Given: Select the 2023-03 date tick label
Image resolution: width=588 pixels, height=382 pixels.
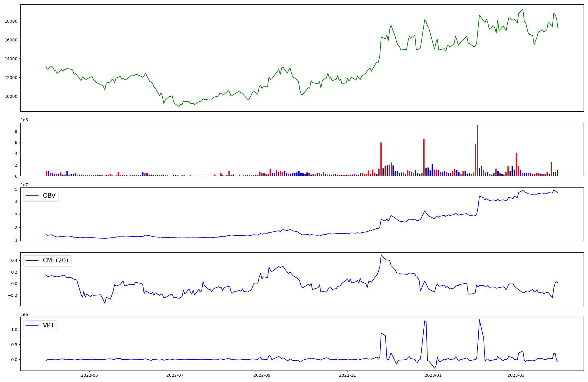Looking at the screenshot, I should (516, 375).
